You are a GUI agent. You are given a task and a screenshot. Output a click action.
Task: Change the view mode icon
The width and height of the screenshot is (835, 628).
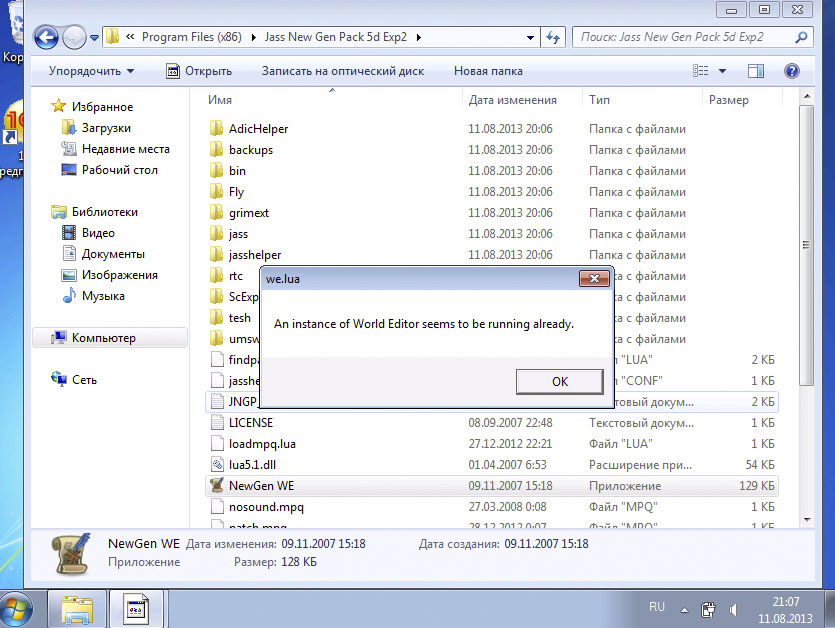(x=700, y=71)
